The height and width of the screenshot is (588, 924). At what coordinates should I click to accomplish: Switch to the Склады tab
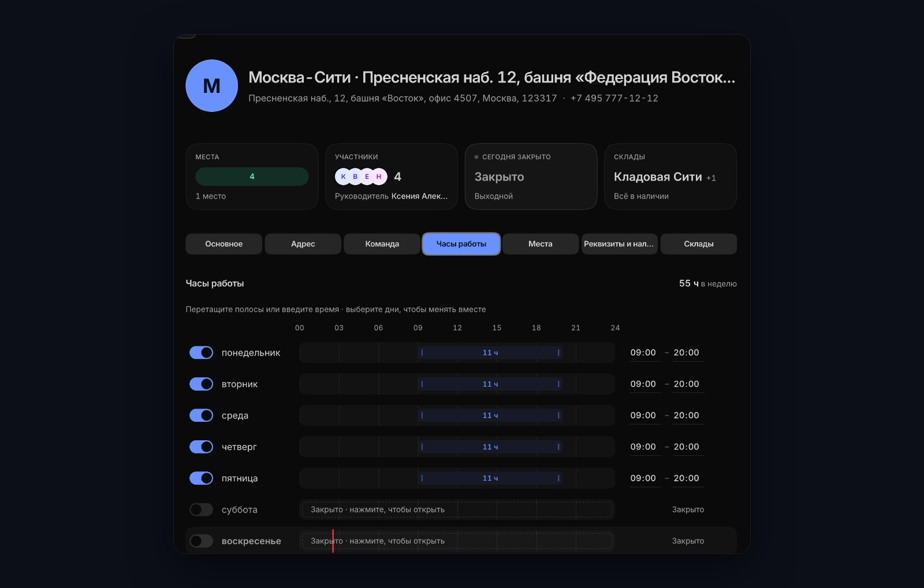click(x=699, y=244)
